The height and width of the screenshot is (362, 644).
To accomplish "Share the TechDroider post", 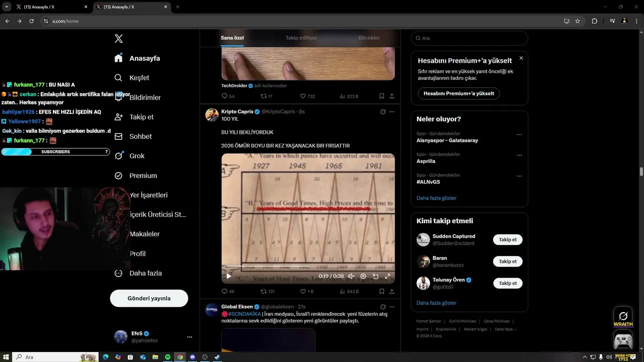I will (x=392, y=96).
